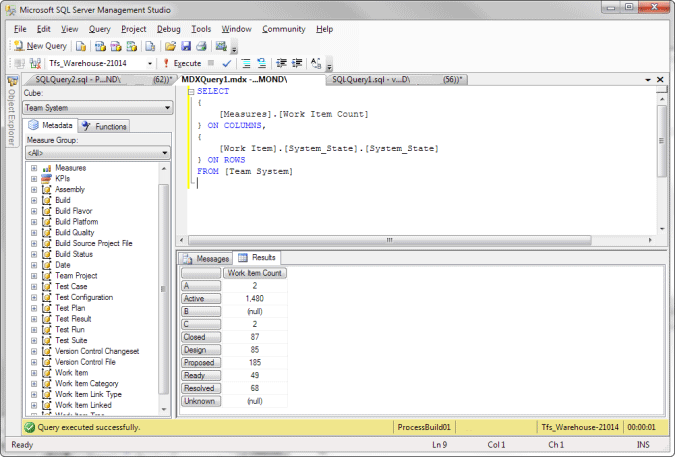The height and width of the screenshot is (457, 675).
Task: Open the Debug menu
Action: point(168,29)
